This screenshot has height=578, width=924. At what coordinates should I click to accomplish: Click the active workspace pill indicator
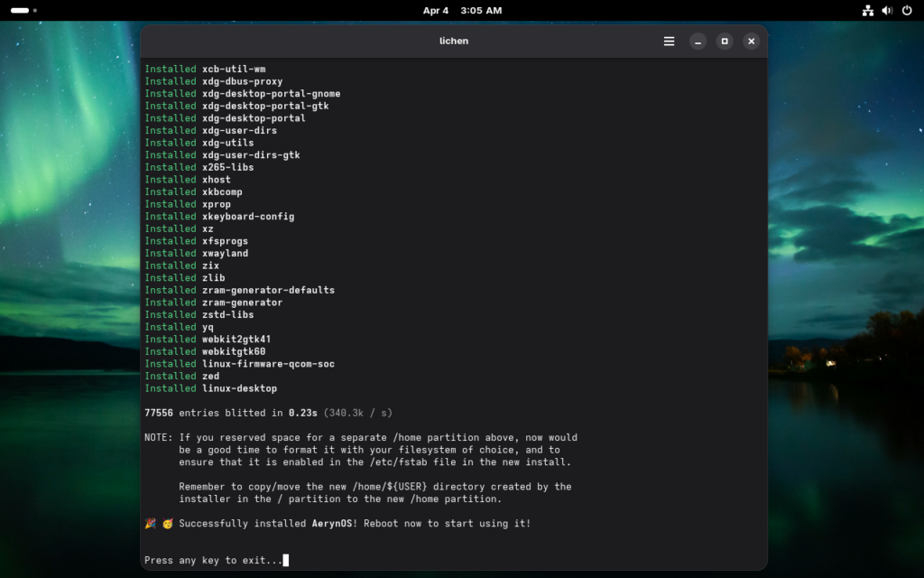20,11
